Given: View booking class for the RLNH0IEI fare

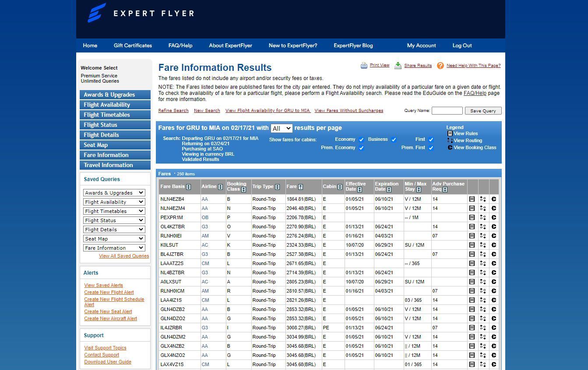Looking at the screenshot, I should [494, 236].
